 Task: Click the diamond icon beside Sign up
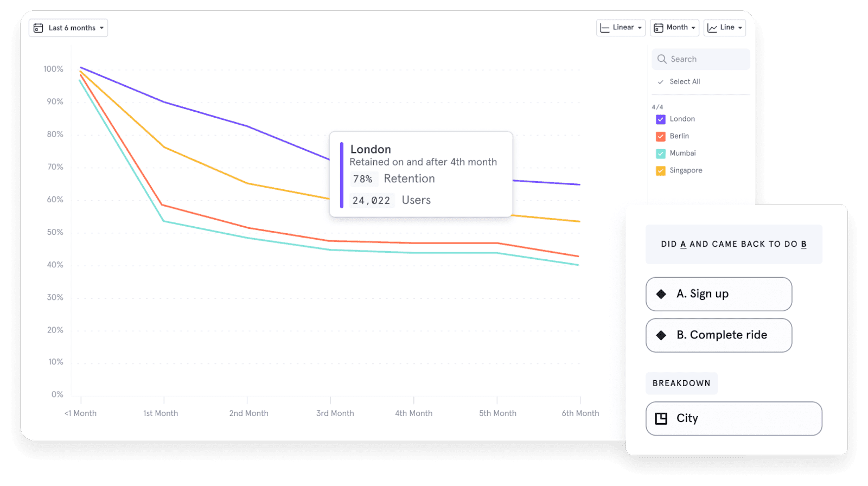[x=661, y=294]
